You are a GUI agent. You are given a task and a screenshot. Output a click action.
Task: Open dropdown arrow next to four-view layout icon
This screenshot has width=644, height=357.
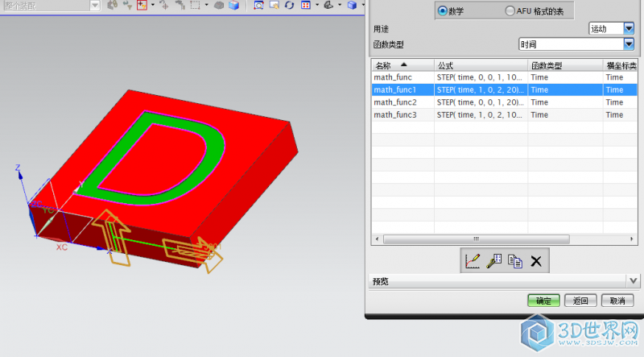coord(317,5)
